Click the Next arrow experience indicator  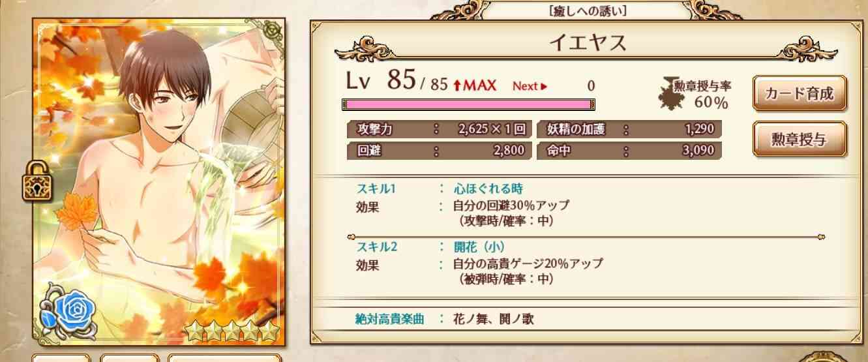(x=530, y=85)
